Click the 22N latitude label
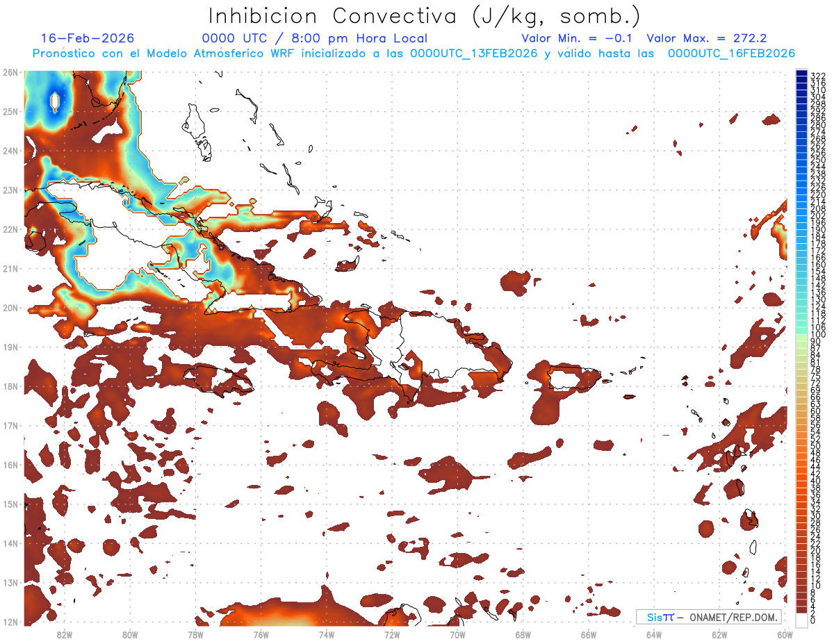The image size is (834, 644). (10, 229)
